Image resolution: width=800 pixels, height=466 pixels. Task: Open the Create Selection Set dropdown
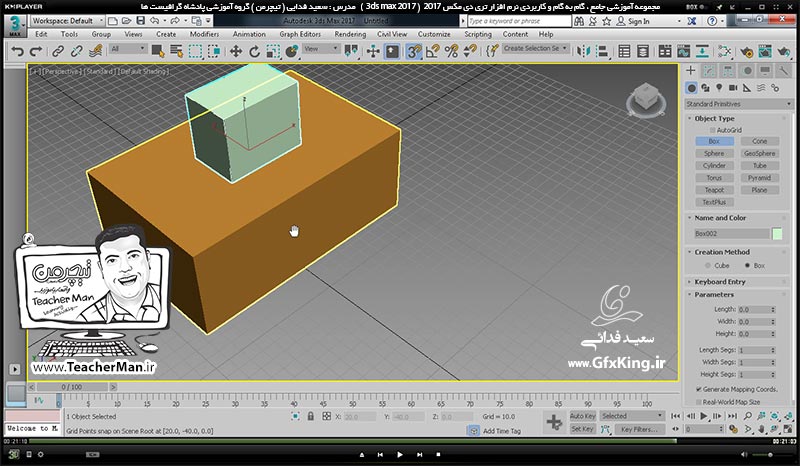click(535, 48)
